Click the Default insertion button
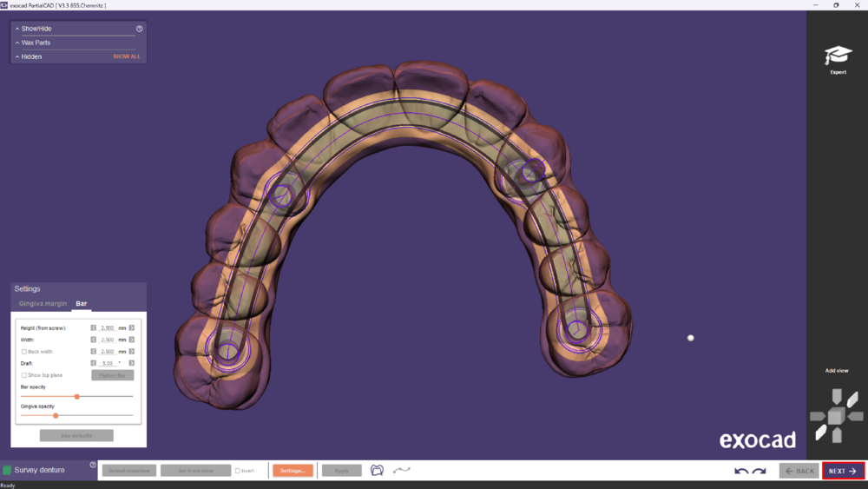 tap(129, 471)
